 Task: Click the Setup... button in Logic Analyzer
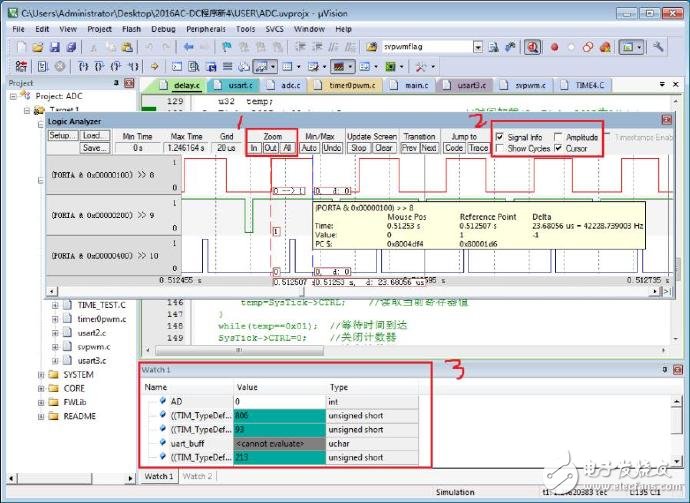(x=62, y=136)
